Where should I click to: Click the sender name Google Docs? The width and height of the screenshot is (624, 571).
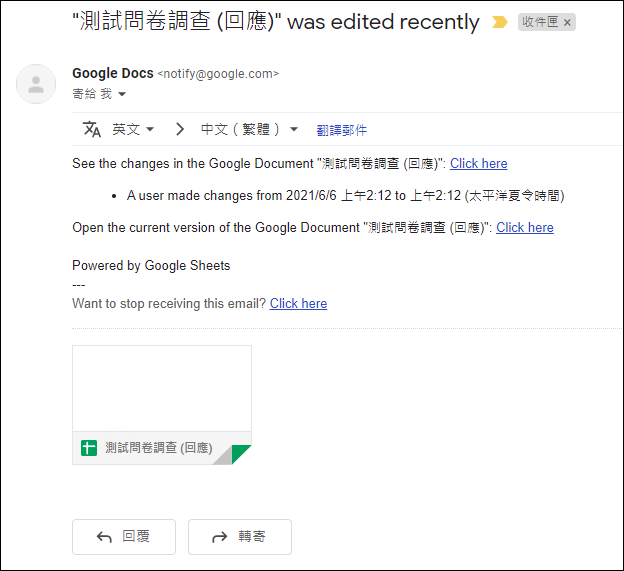[113, 73]
